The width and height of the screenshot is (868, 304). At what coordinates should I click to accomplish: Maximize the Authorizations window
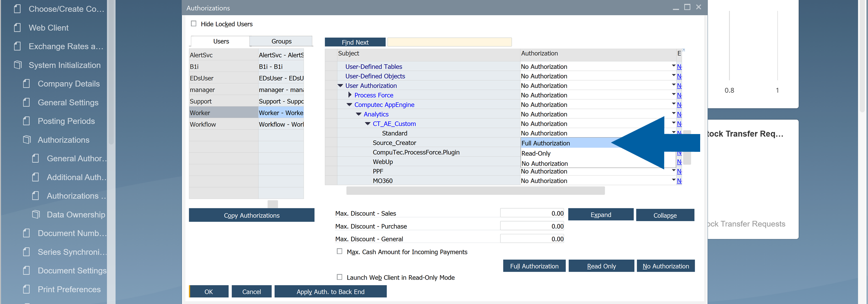point(687,7)
